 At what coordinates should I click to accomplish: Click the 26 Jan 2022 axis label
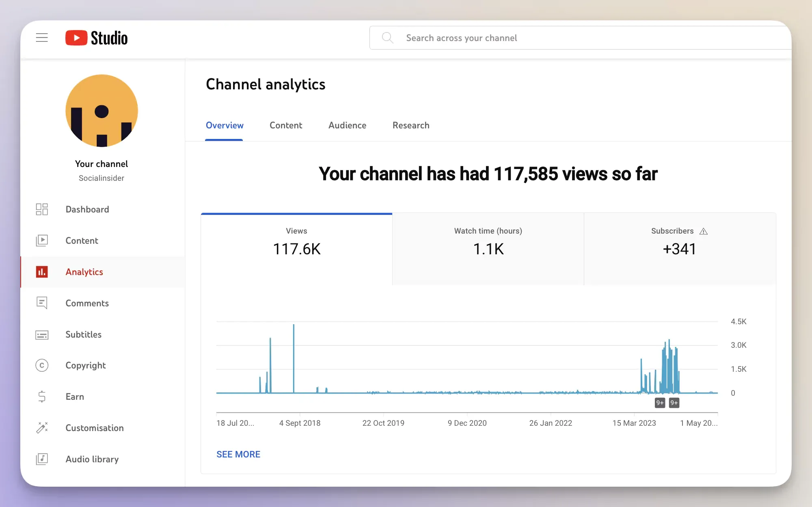[551, 423]
